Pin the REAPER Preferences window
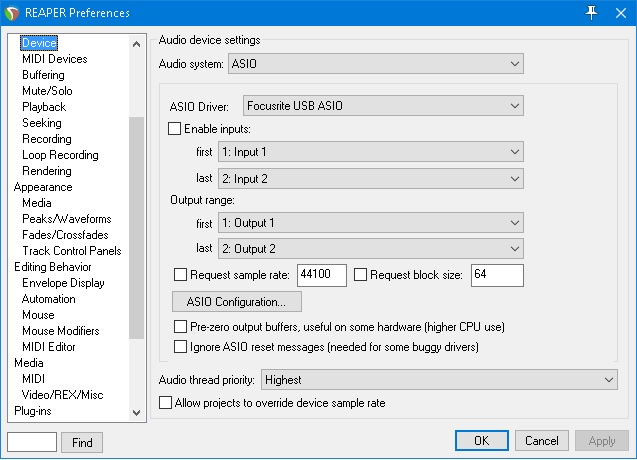Screen dimensions: 637x460 pyautogui.click(x=591, y=13)
